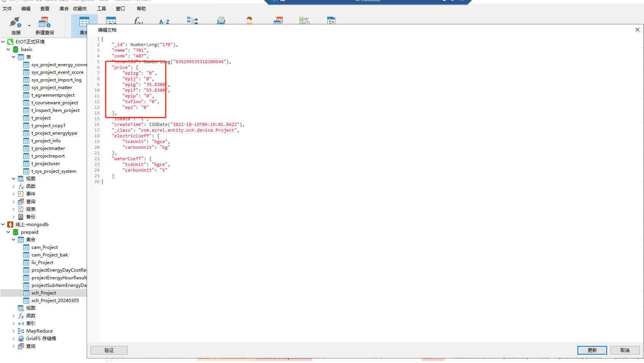Expand the MapReduce tree node
The image size is (644, 363).
pyautogui.click(x=13, y=331)
